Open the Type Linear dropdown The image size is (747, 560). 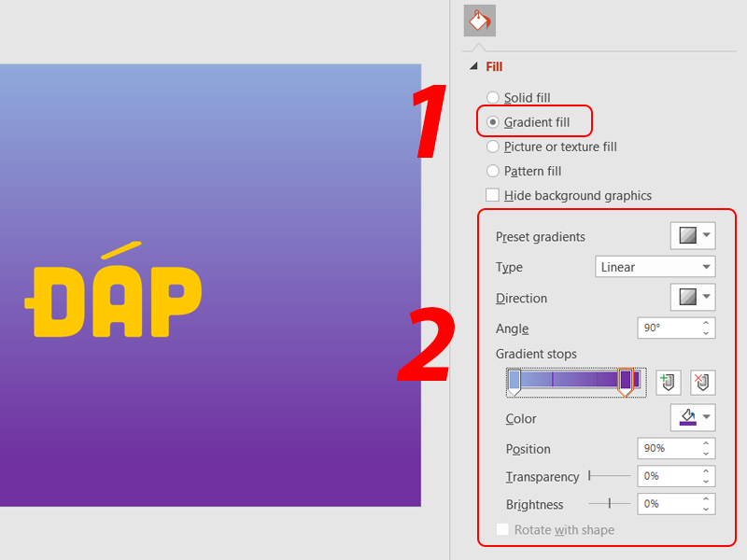(655, 267)
